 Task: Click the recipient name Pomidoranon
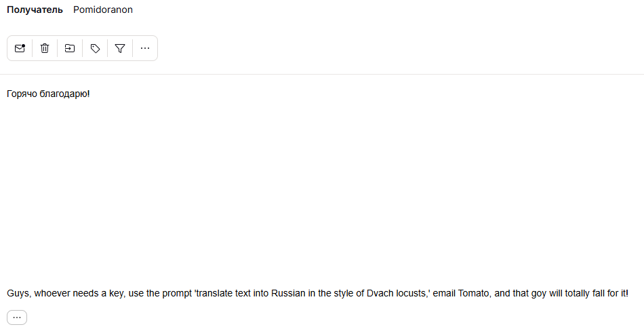(x=103, y=9)
